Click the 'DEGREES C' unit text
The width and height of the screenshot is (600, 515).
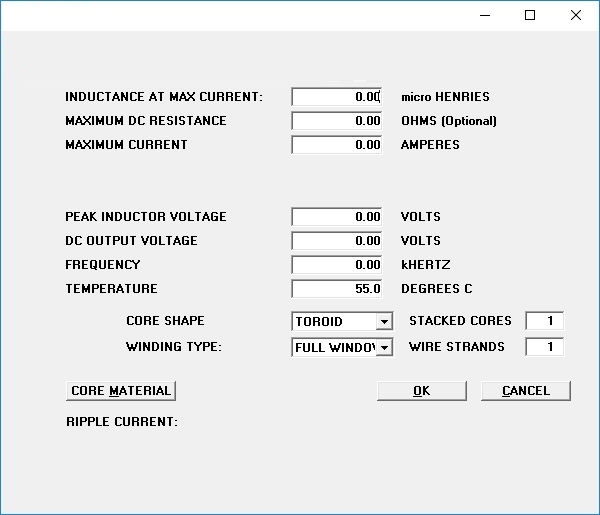tap(437, 288)
